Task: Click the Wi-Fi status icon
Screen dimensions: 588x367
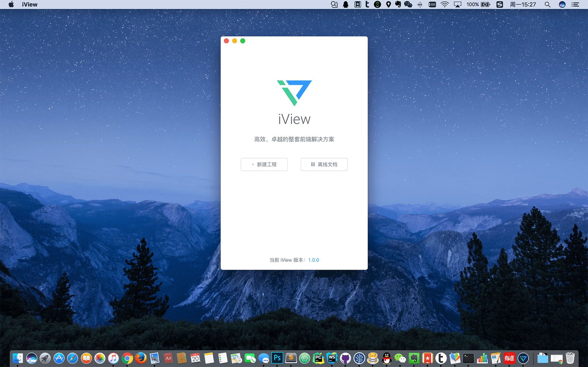Action: pyautogui.click(x=444, y=5)
